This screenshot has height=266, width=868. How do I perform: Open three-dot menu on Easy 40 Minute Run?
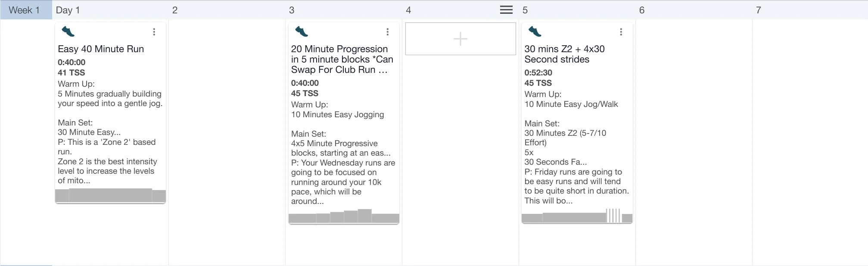[x=154, y=32]
